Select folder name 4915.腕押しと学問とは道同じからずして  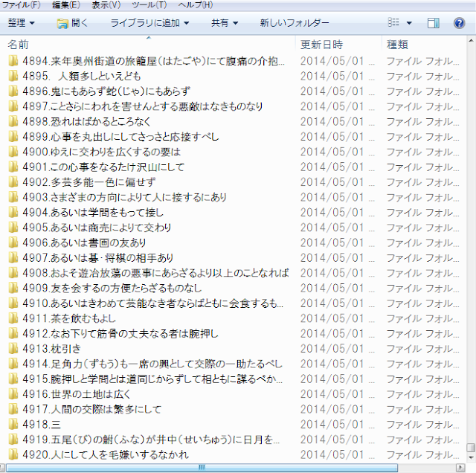point(152,379)
